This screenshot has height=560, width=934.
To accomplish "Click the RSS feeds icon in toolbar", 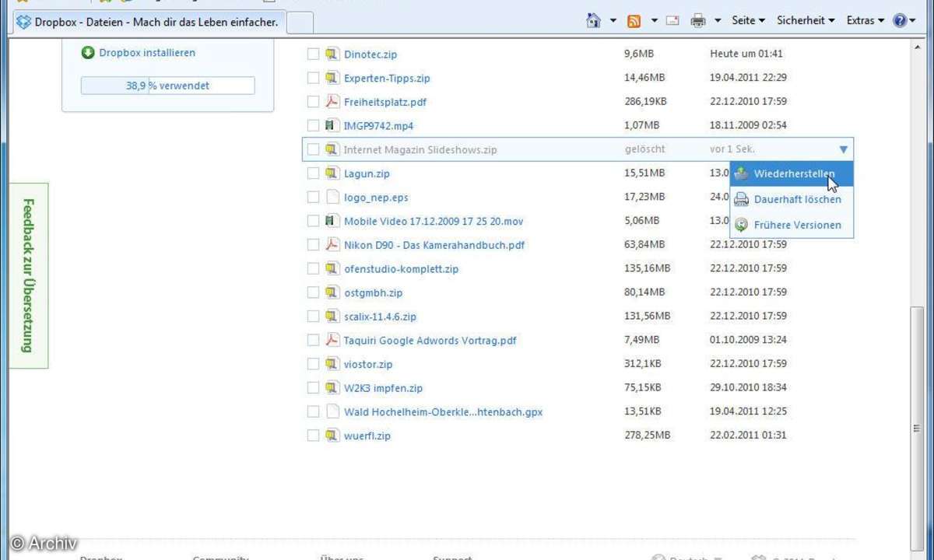I will 634,21.
